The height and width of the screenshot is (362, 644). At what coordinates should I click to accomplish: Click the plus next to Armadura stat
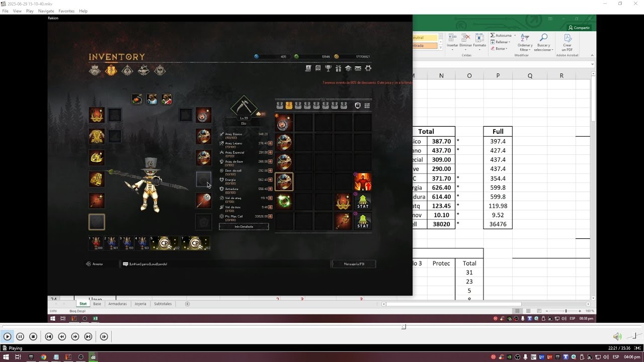(271, 189)
